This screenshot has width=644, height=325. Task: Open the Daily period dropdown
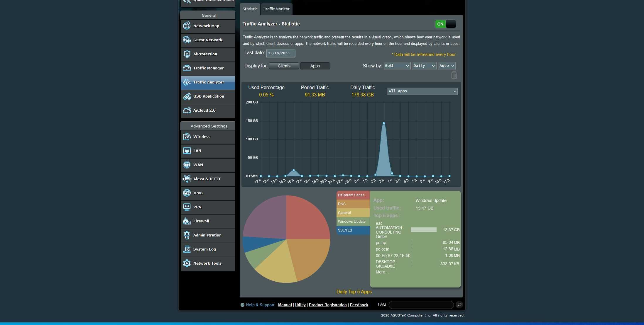tap(424, 66)
